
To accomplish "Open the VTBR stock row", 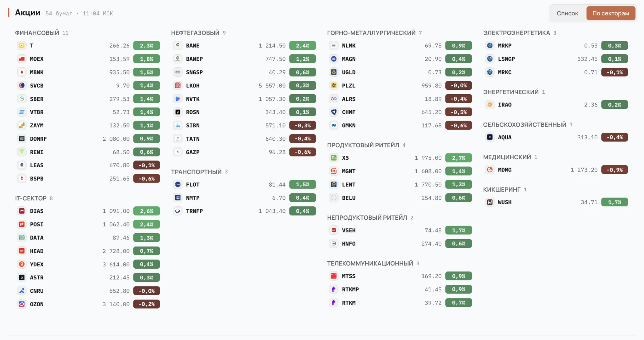I will click(88, 112).
